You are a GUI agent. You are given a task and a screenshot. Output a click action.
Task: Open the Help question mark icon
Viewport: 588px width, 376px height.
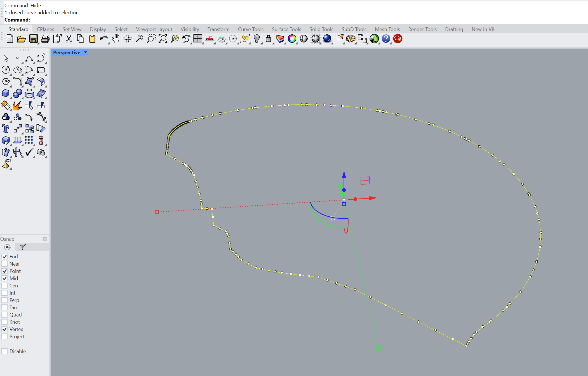[386, 39]
